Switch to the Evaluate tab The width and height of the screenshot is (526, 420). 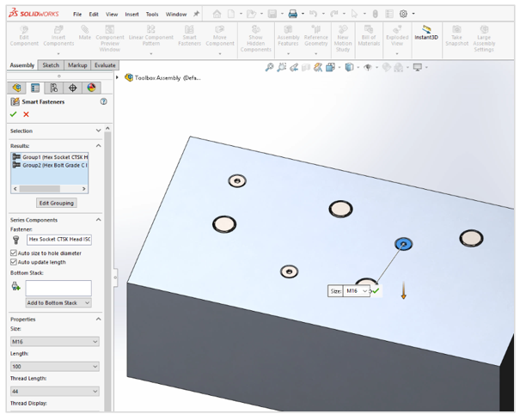click(105, 65)
